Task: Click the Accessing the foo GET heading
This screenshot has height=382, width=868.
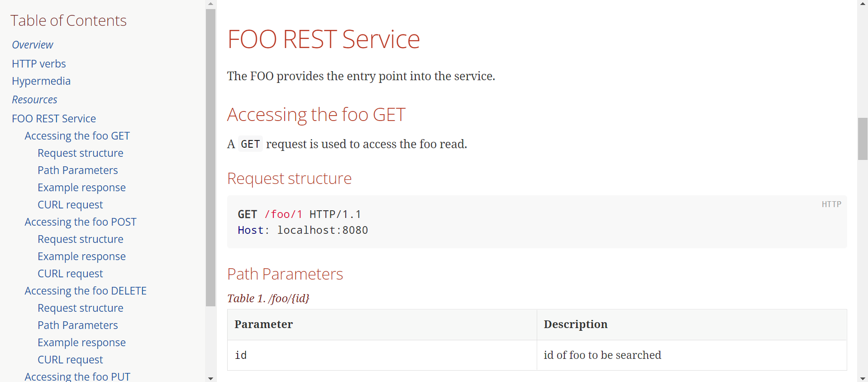Action: 316,115
